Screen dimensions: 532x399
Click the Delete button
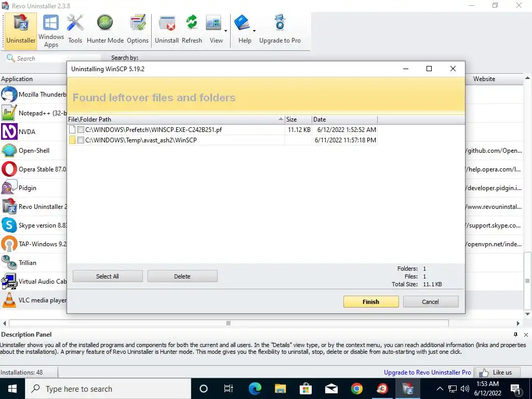coord(182,276)
